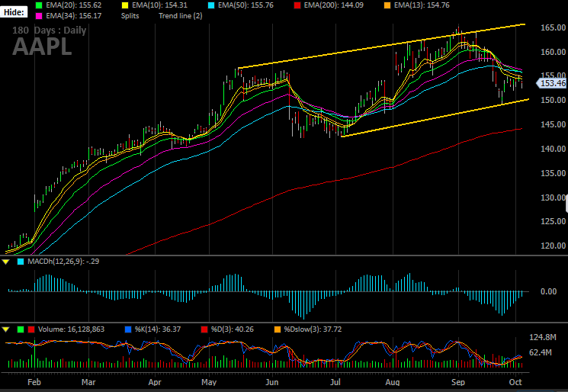
Task: Click the Mar date axis label
Action: (88, 383)
